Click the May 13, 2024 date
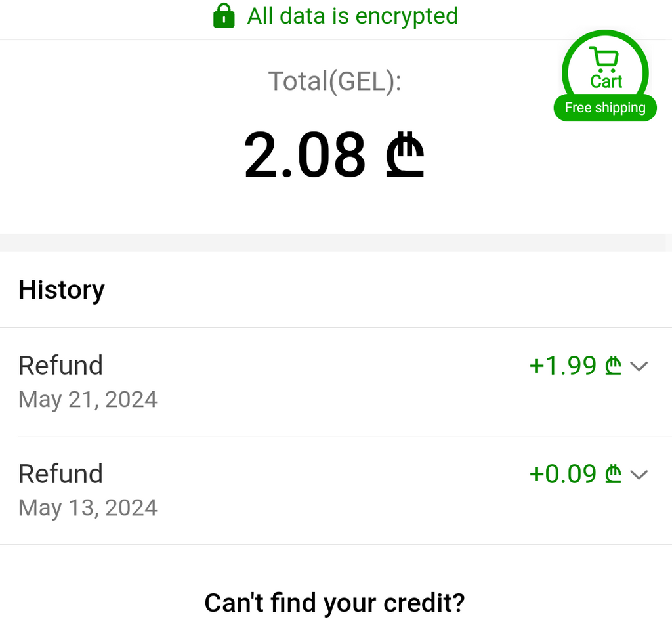 (x=88, y=507)
